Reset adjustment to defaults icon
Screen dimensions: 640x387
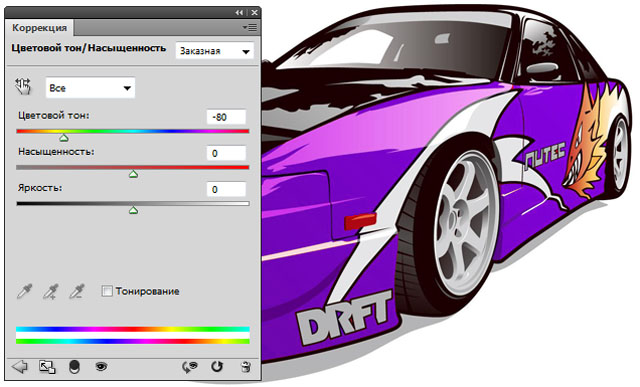tap(217, 367)
